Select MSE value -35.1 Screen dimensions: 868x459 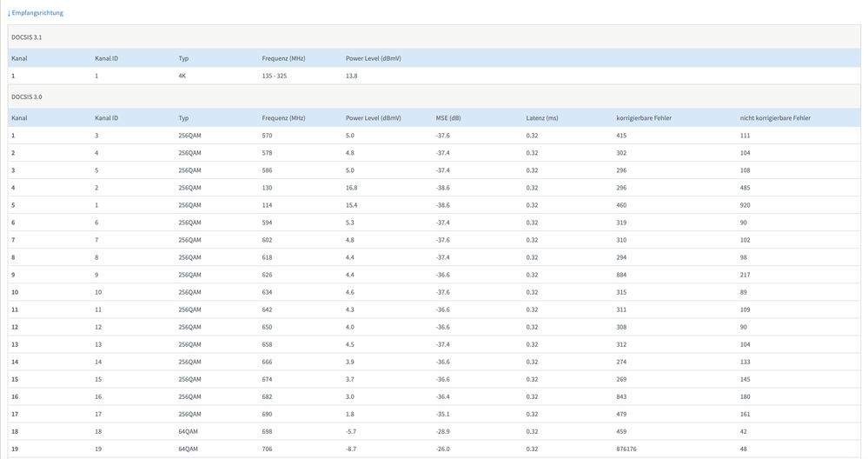pyautogui.click(x=443, y=414)
